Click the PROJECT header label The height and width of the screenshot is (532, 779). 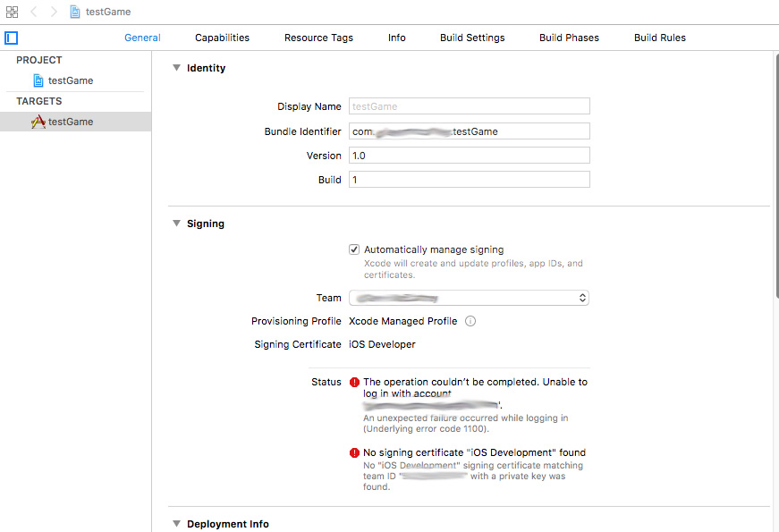tap(39, 60)
